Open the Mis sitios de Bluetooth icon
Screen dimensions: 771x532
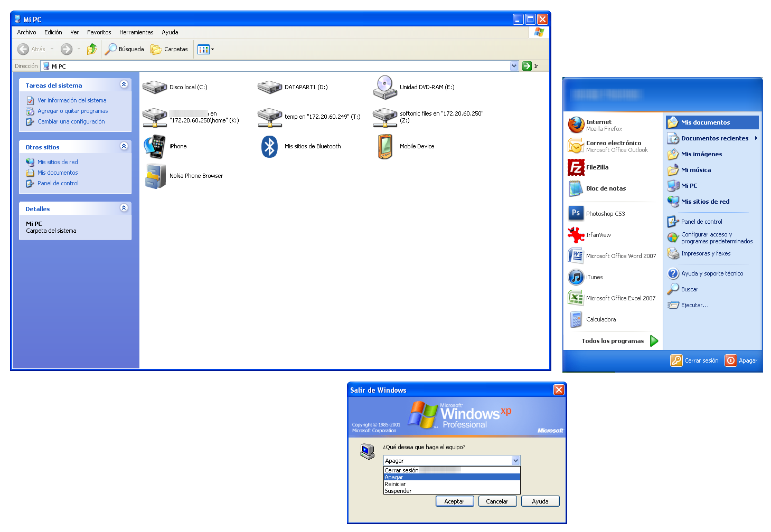click(270, 146)
